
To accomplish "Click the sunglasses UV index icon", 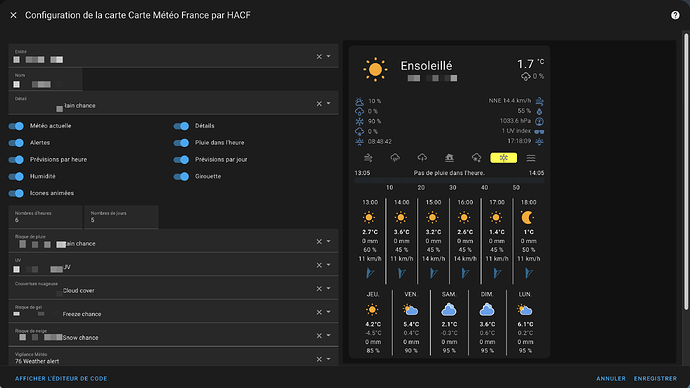I will coord(539,132).
